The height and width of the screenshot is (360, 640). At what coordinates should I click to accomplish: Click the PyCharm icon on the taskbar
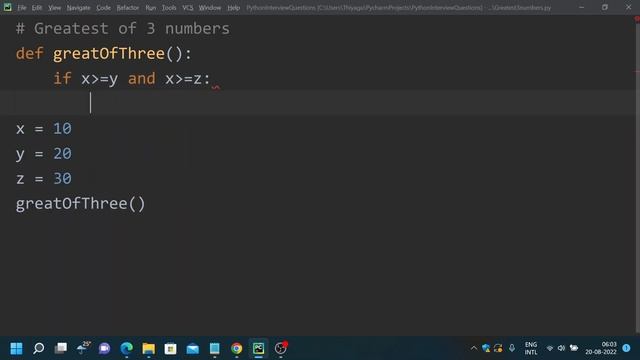258,348
